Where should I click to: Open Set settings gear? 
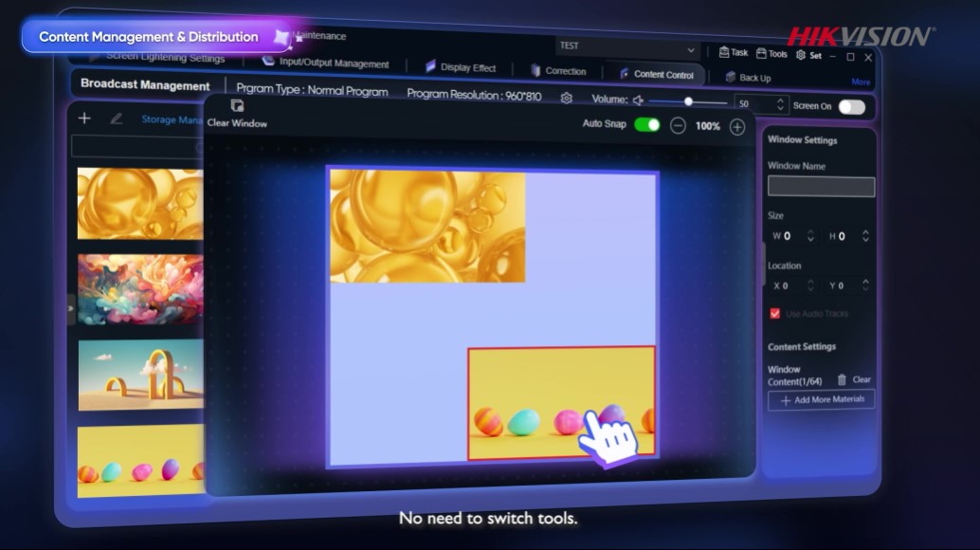click(808, 55)
